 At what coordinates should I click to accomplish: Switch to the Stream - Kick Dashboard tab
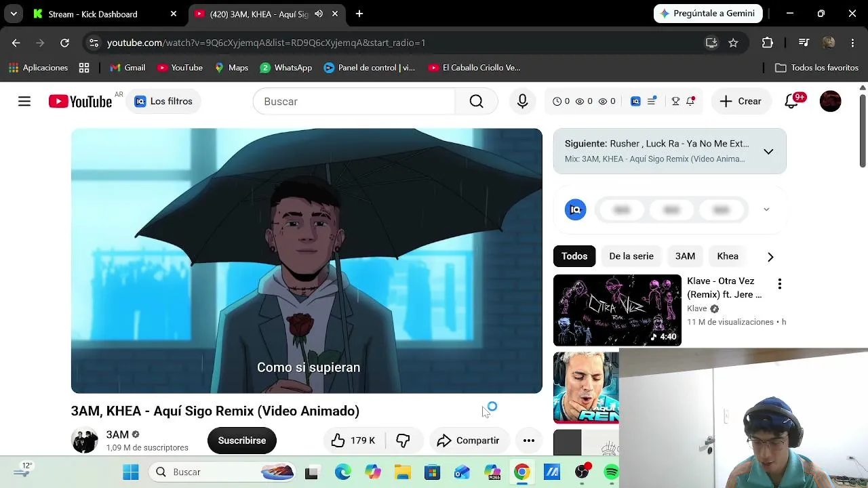(105, 14)
